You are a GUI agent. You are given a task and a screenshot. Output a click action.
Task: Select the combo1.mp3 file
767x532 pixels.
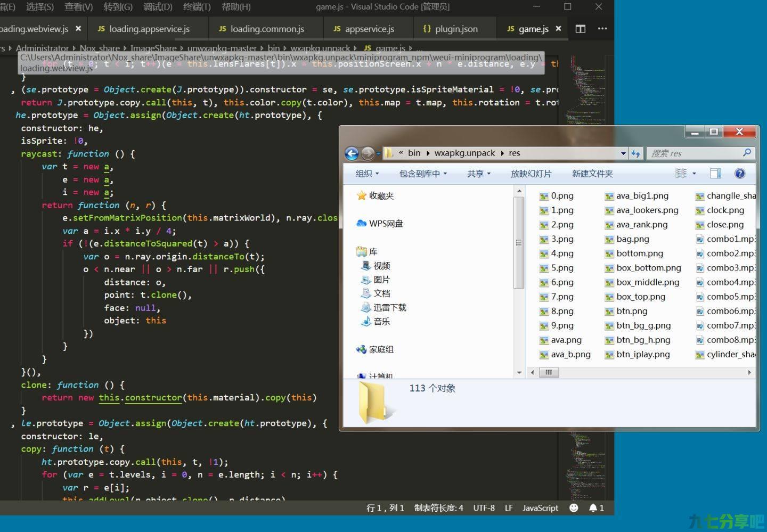tap(725, 239)
